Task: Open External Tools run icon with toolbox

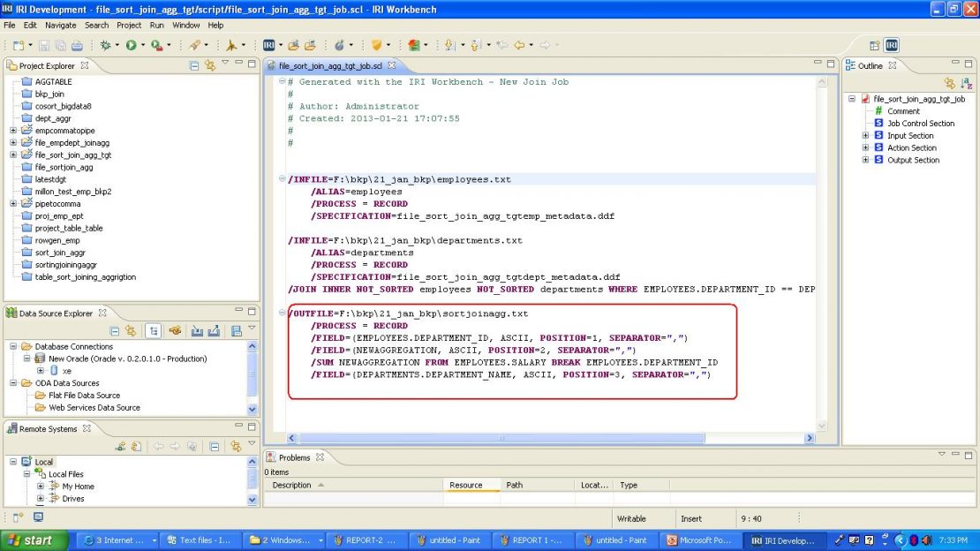Action: click(x=157, y=45)
